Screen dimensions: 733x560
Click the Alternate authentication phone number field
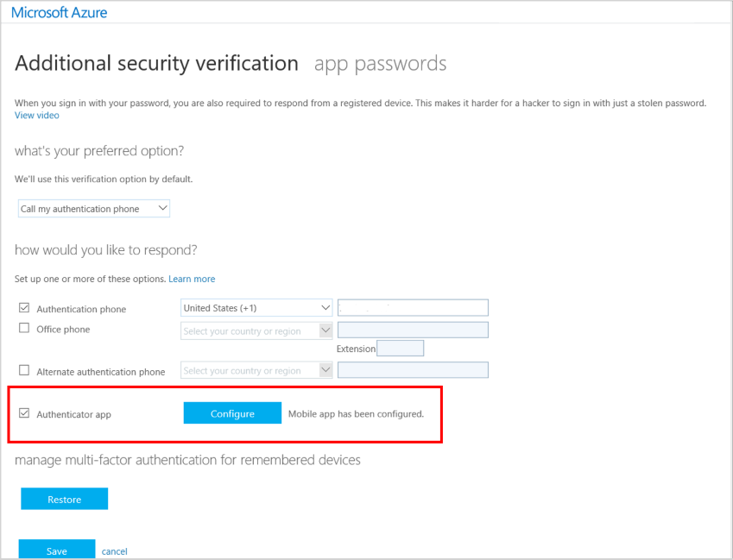413,370
